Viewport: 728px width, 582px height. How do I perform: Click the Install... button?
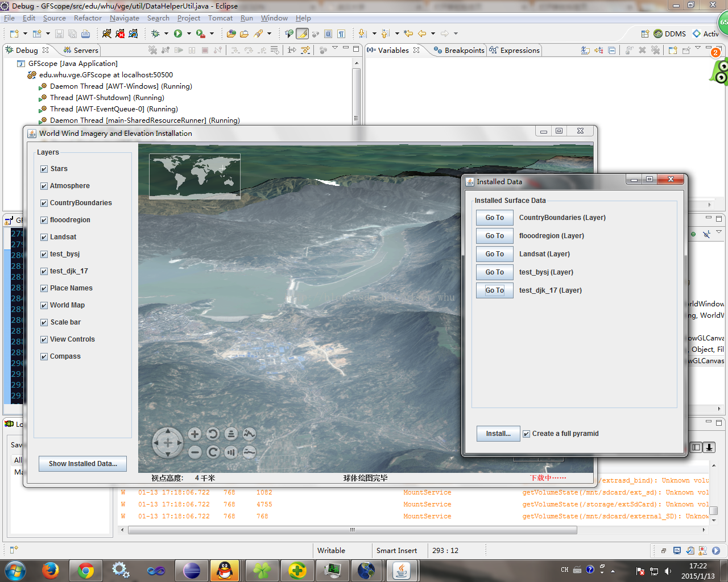(x=498, y=434)
